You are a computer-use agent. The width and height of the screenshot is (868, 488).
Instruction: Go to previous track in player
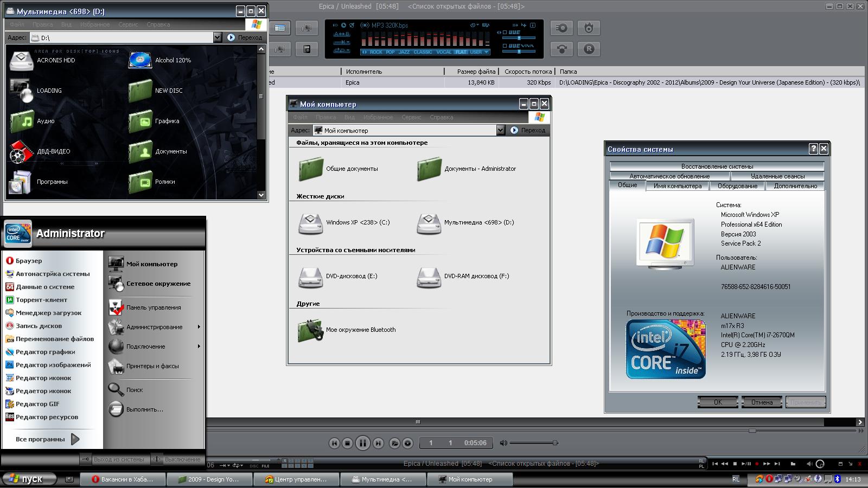click(x=334, y=443)
